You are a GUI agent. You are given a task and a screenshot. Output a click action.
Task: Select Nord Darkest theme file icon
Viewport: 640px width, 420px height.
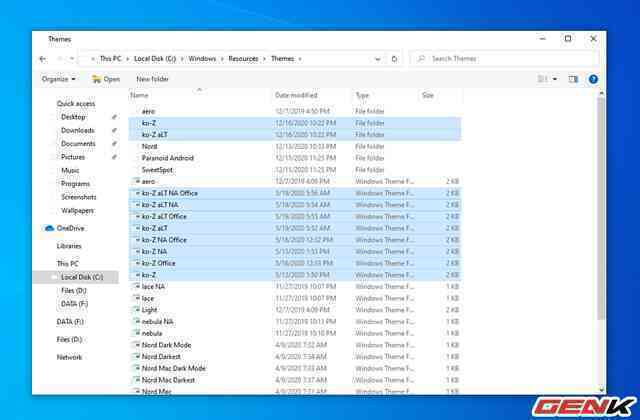[137, 357]
